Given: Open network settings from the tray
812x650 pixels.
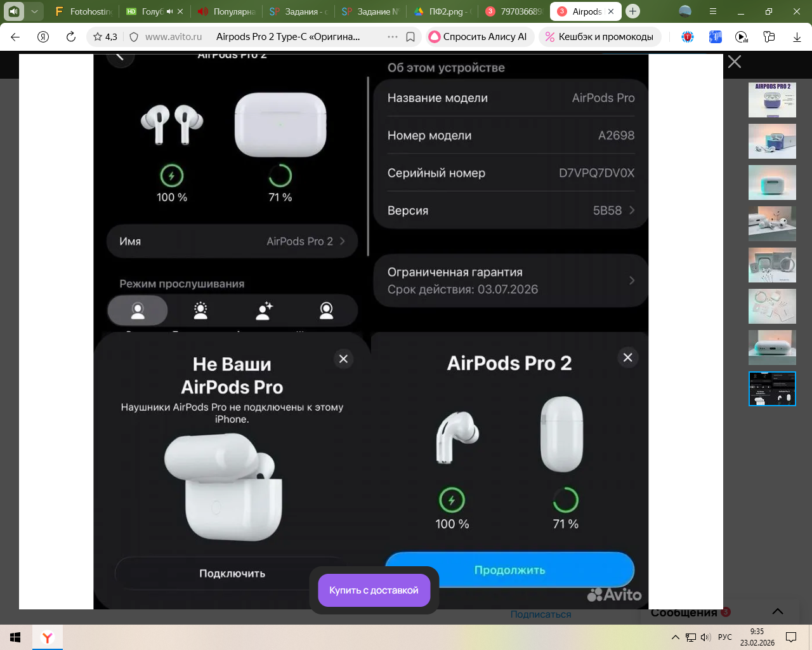Looking at the screenshot, I should pyautogui.click(x=690, y=637).
